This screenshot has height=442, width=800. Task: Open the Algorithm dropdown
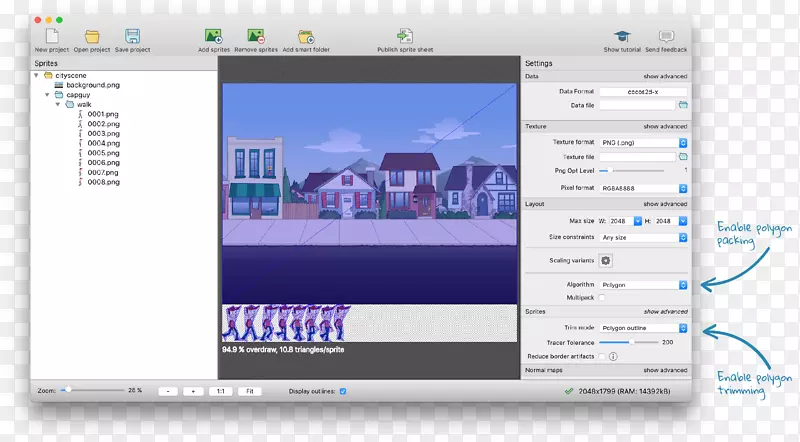pyautogui.click(x=643, y=285)
